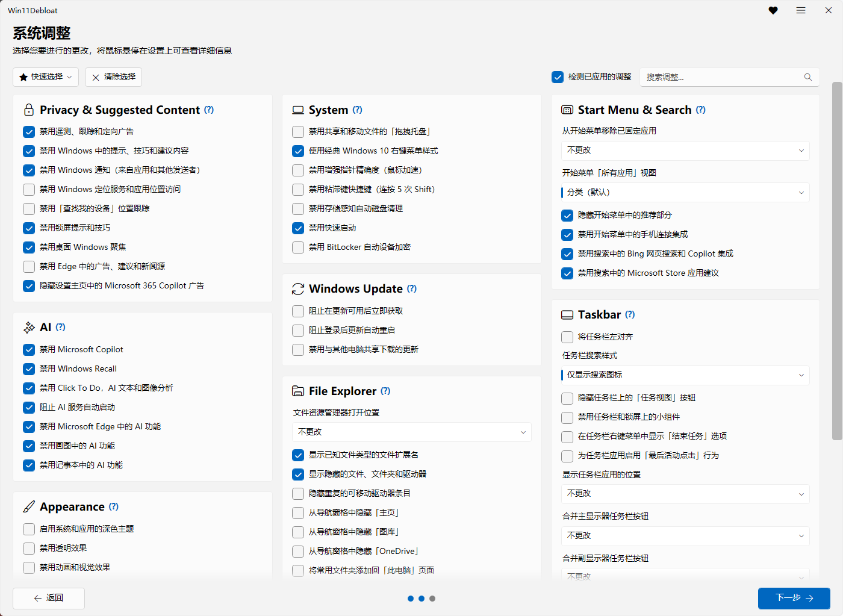
Task: Check 禁用粘滞键快捷键 option
Action: 298,190
